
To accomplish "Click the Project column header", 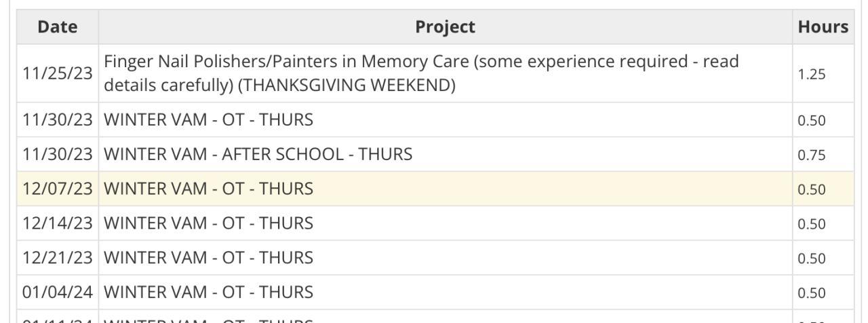I will pos(445,27).
